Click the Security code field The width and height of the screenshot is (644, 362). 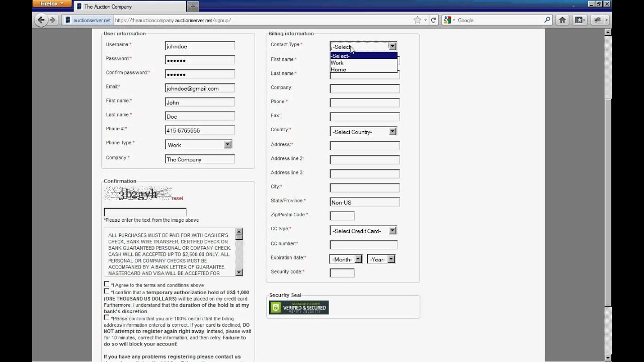click(342, 273)
